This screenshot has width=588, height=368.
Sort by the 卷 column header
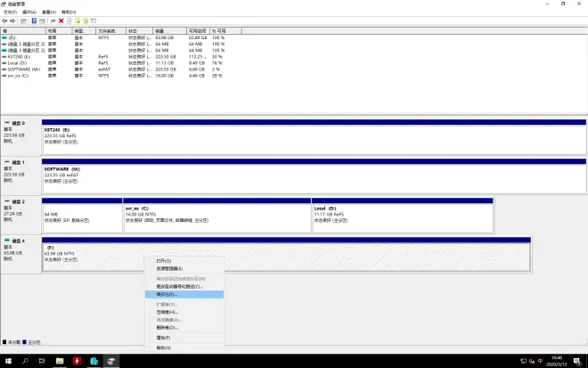[x=23, y=31]
